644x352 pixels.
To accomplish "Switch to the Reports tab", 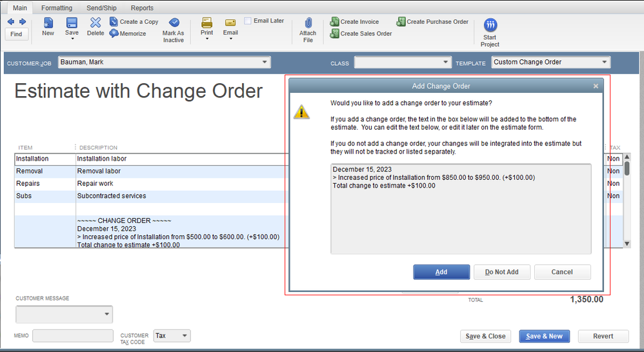I will [x=142, y=8].
